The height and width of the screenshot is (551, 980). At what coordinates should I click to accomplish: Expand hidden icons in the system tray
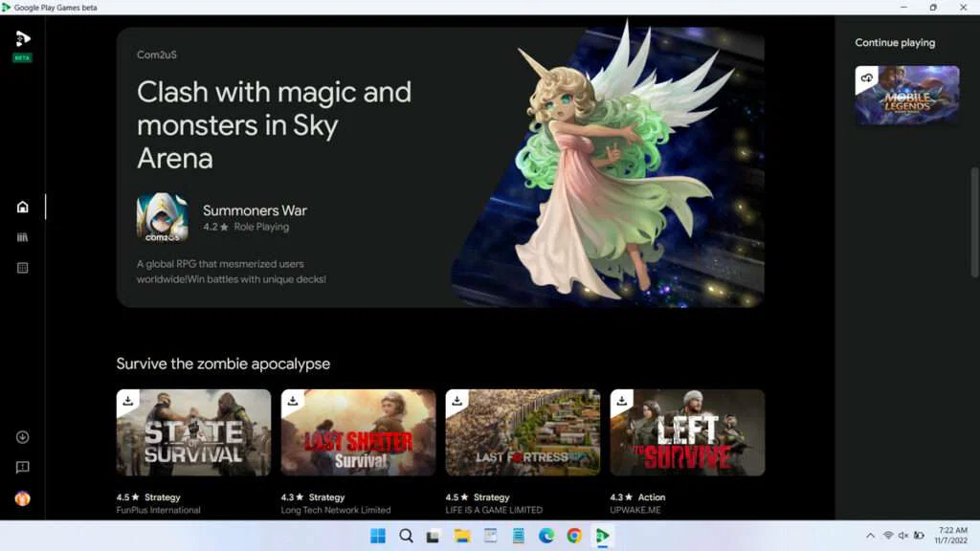[x=869, y=536]
